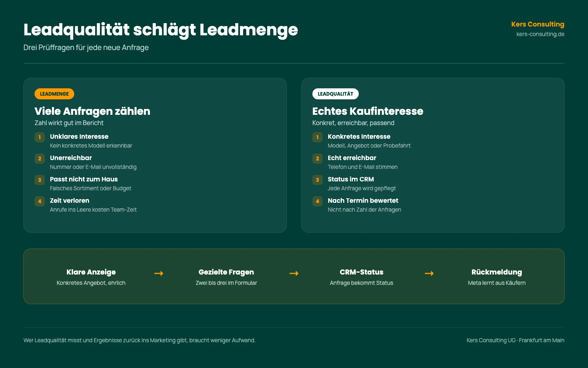The height and width of the screenshot is (368, 588).
Task: Click text Anrufe ins Leere kosten Team-Zeit
Action: click(x=93, y=210)
